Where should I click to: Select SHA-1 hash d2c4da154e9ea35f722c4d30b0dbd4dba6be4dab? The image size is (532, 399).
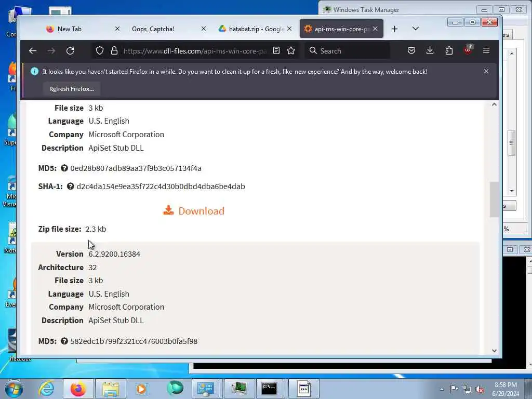(x=161, y=187)
